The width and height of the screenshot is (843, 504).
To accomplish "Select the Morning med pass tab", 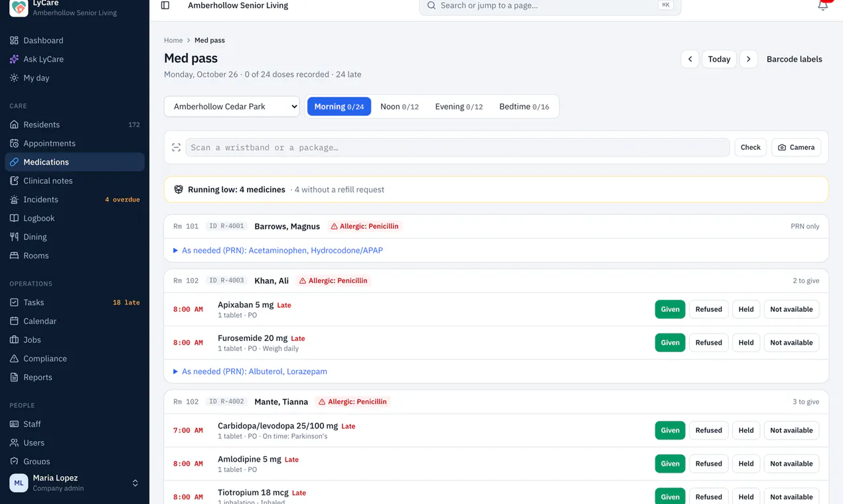I will 339,107.
